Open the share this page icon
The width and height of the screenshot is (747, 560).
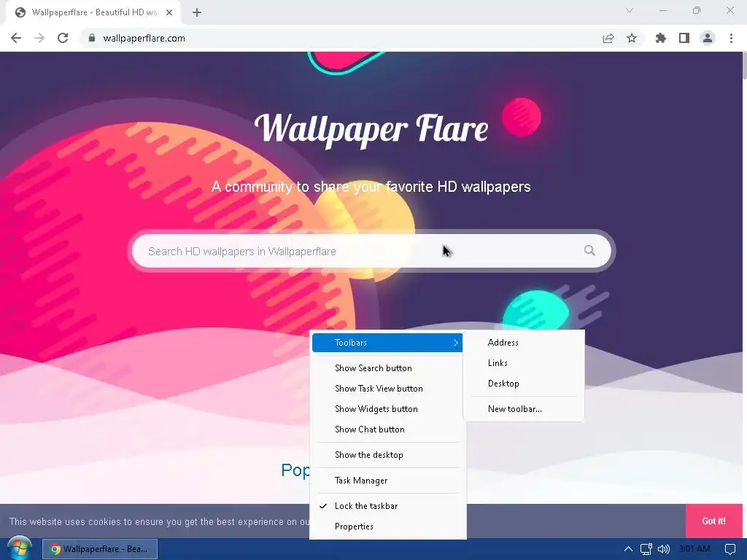point(608,38)
